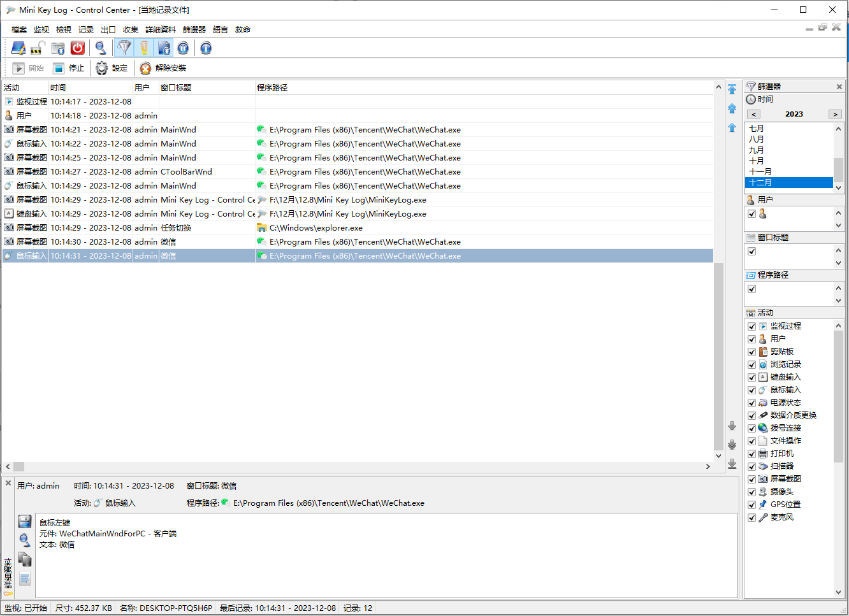Uncheck the 屏幕截图 activity checkbox
The image size is (849, 616).
click(x=751, y=479)
